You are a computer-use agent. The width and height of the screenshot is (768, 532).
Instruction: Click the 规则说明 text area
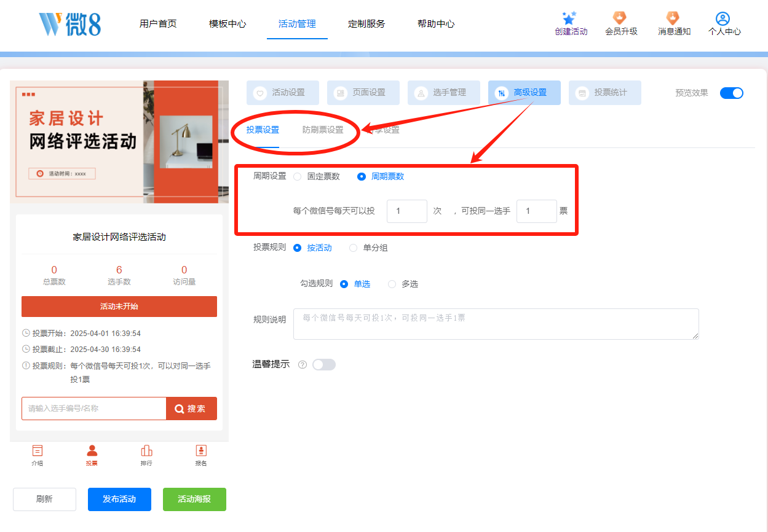(496, 324)
